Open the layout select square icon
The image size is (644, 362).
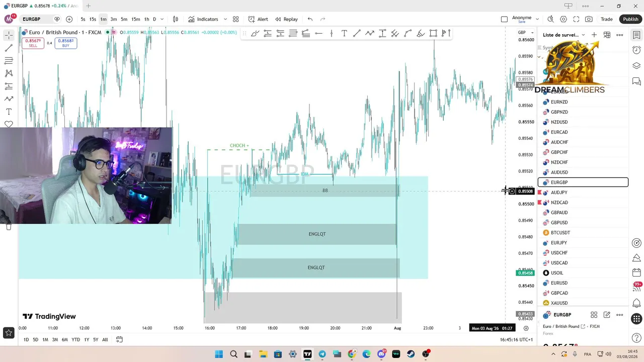[504, 19]
